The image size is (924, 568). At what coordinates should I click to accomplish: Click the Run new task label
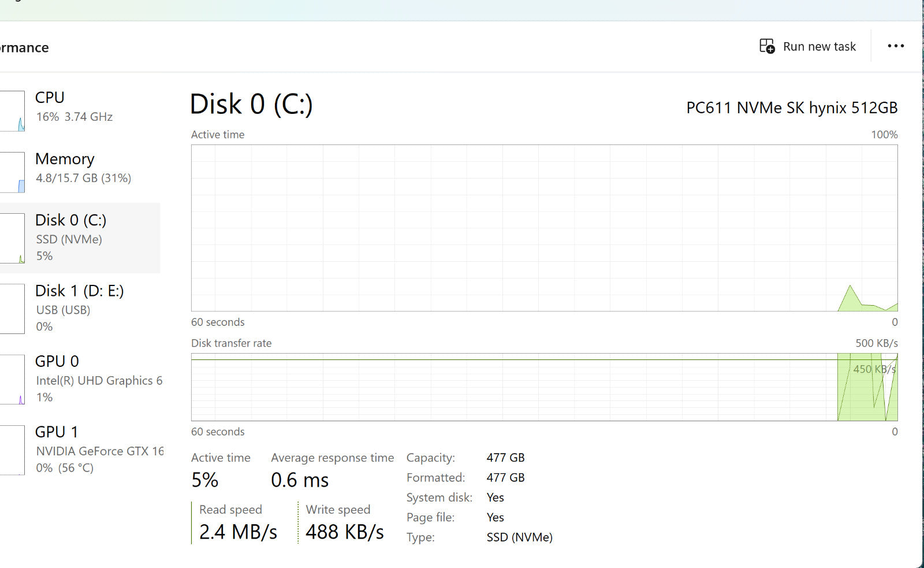pos(819,46)
